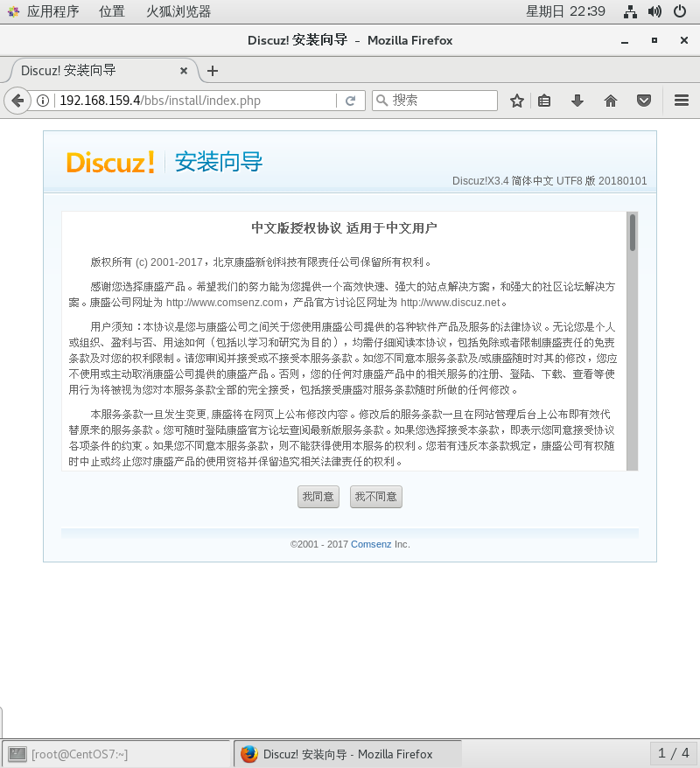700x768 pixels.
Task: Click the URL address field
Action: (x=196, y=101)
